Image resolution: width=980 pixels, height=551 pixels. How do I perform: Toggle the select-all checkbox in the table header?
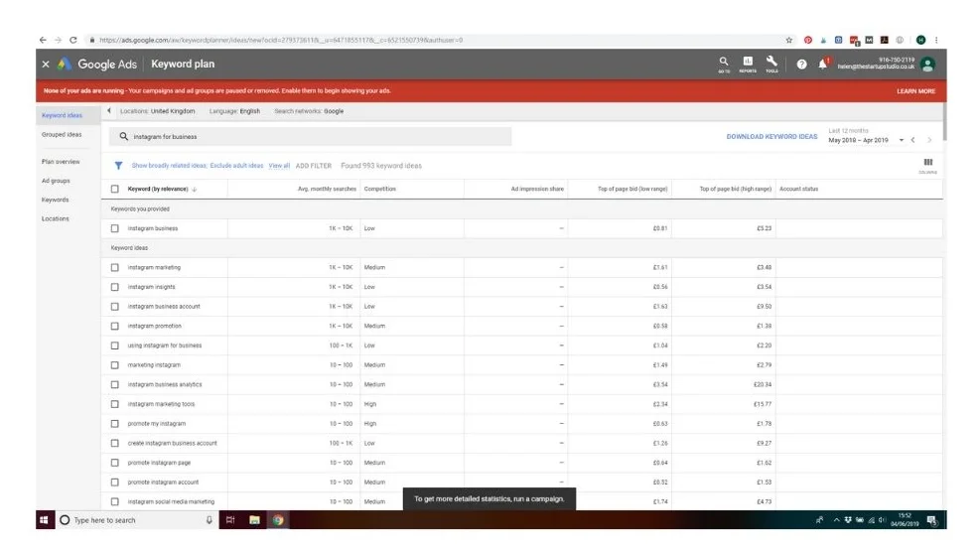coord(114,189)
